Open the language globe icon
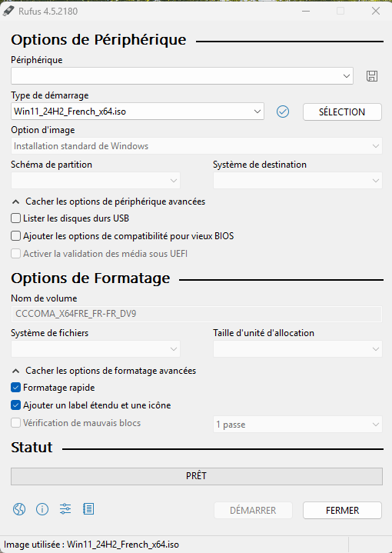 tap(19, 509)
